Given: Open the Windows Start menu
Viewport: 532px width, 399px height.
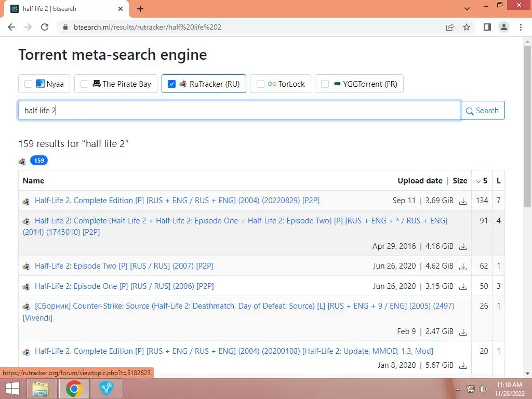Looking at the screenshot, I should point(12,389).
